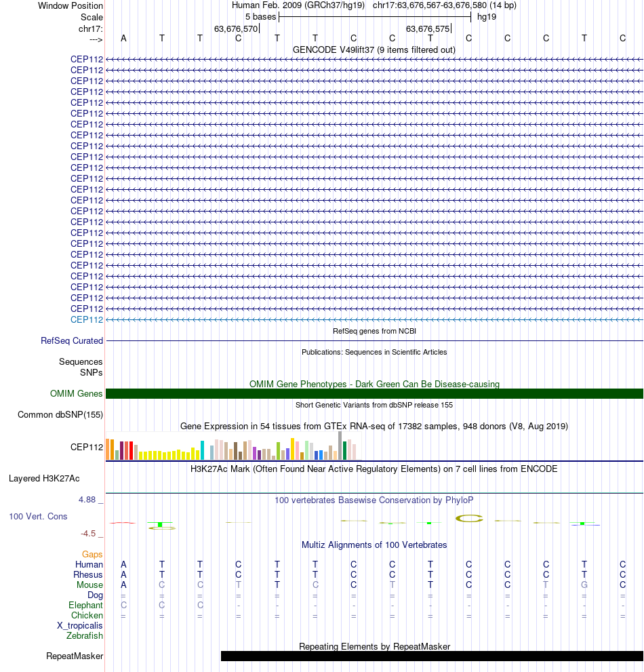Click the 63,676,570 coordinate marker
The image size is (644, 672).
236,28
